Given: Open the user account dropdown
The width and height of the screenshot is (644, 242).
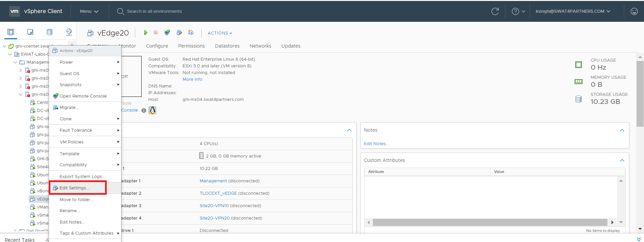Looking at the screenshot, I should coord(573,11).
